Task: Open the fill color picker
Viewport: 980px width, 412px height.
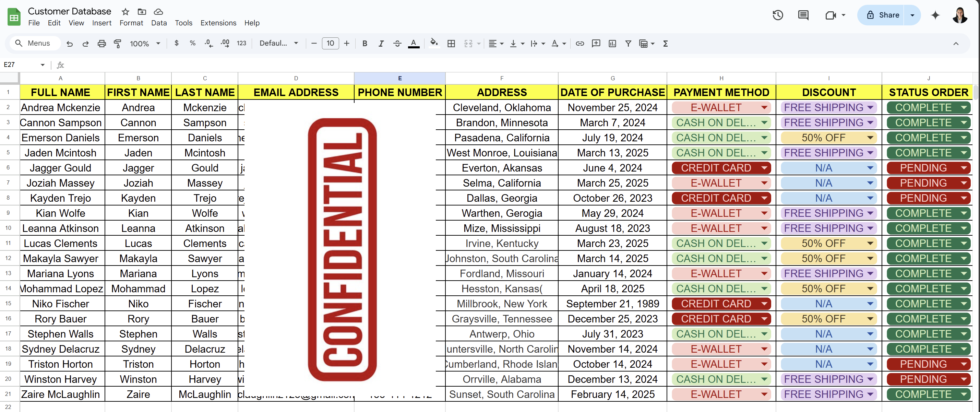Action: coord(433,44)
